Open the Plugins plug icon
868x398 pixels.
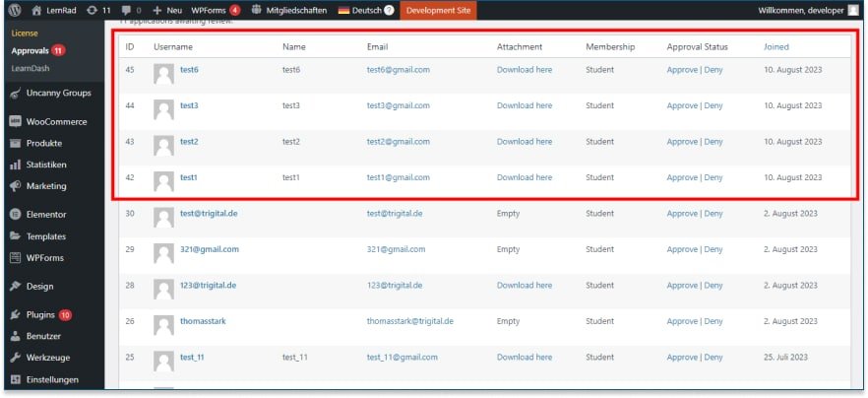[16, 315]
